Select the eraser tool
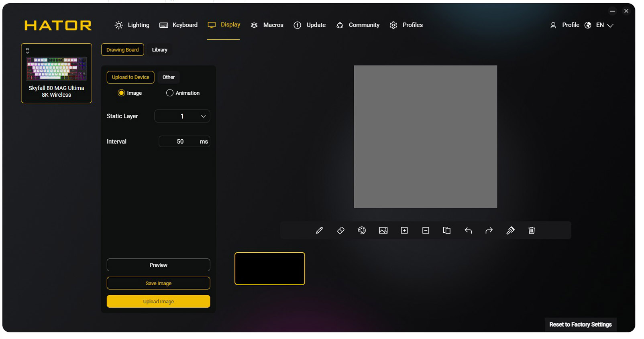The height and width of the screenshot is (339, 644). point(340,230)
